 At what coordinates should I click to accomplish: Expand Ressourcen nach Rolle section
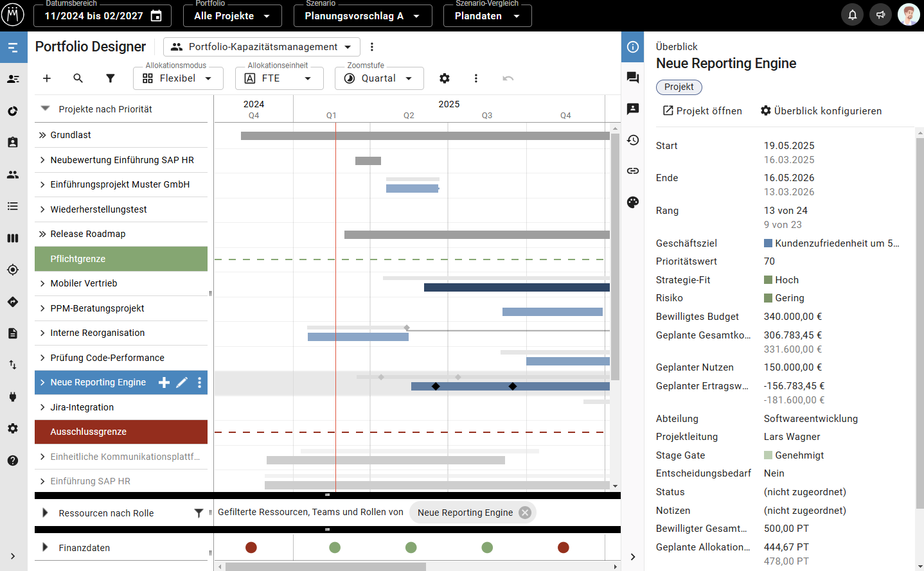coord(45,513)
